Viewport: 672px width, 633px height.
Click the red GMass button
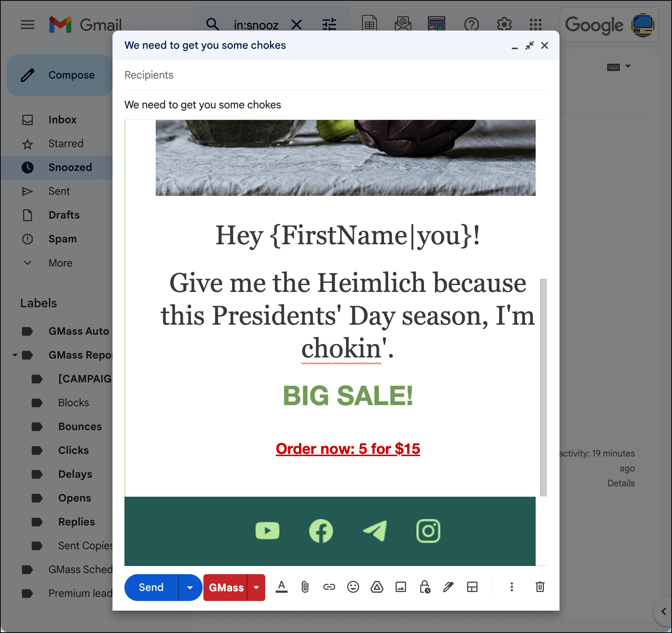[226, 588]
